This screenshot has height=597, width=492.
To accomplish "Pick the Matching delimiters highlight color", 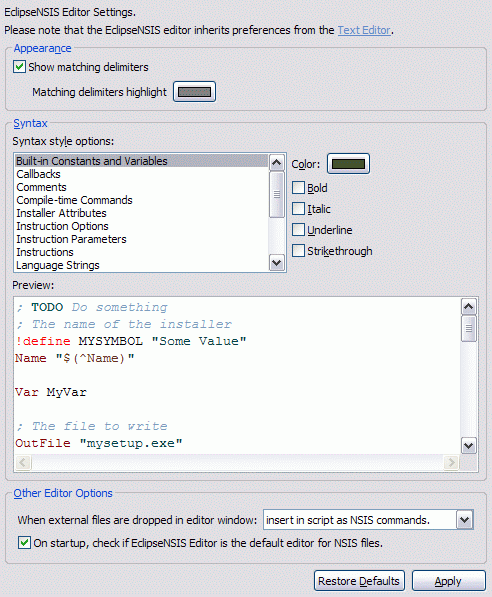I will point(194,92).
